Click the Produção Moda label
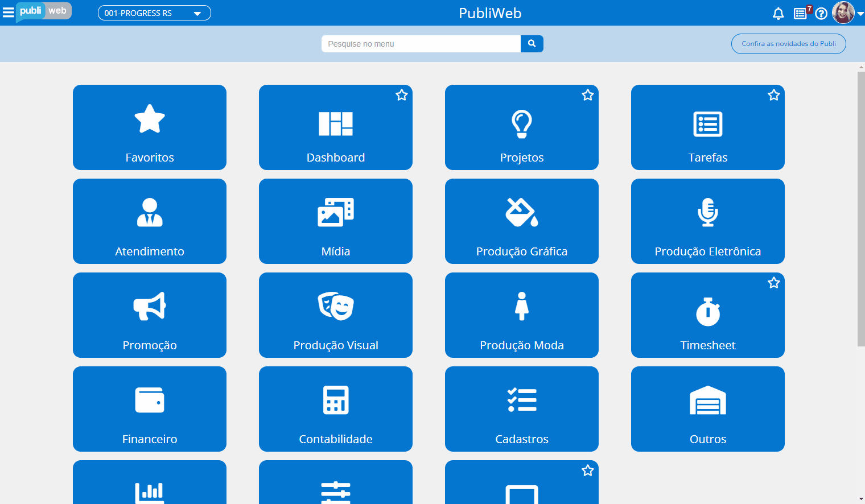Screen dimensions: 865x504 (522, 345)
